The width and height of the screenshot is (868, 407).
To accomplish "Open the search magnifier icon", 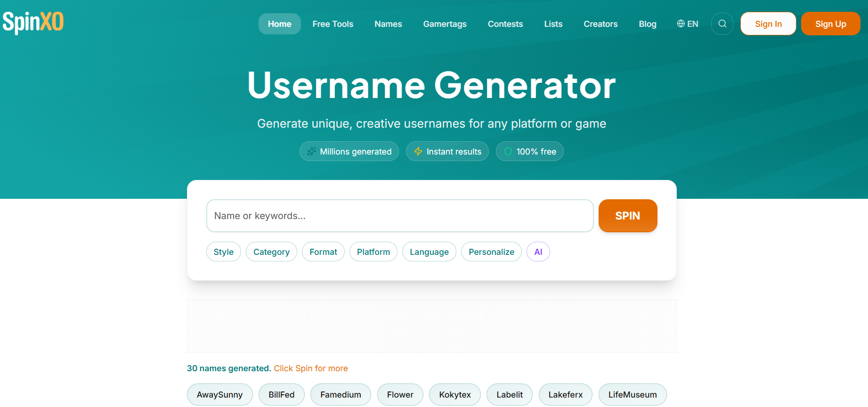I will pyautogui.click(x=722, y=24).
